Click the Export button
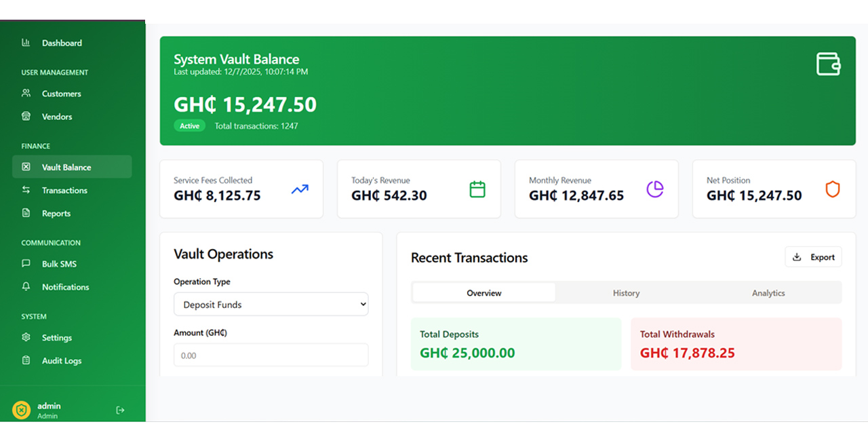This screenshot has width=868, height=441. [813, 256]
